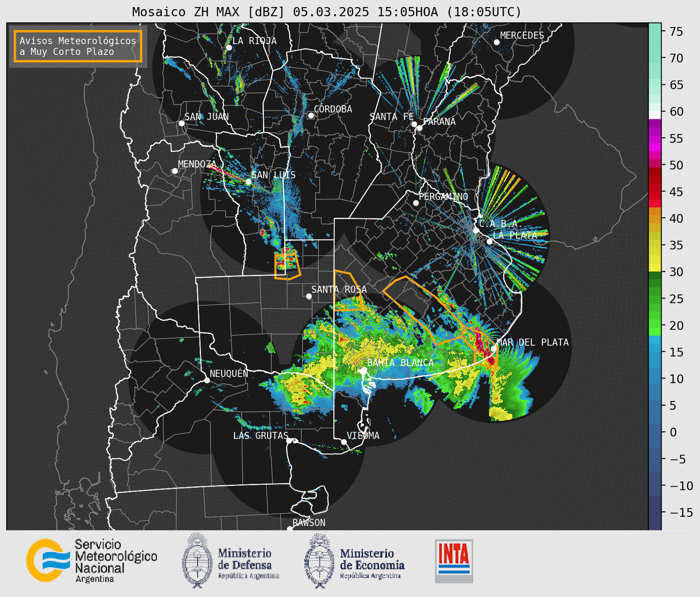This screenshot has height=597, width=700.
Task: Click the RAWSON city label
Action: [x=309, y=523]
